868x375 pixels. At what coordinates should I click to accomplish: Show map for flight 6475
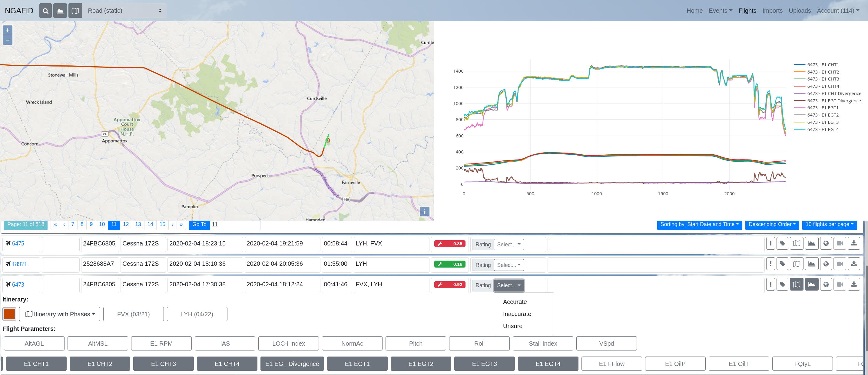coord(797,243)
